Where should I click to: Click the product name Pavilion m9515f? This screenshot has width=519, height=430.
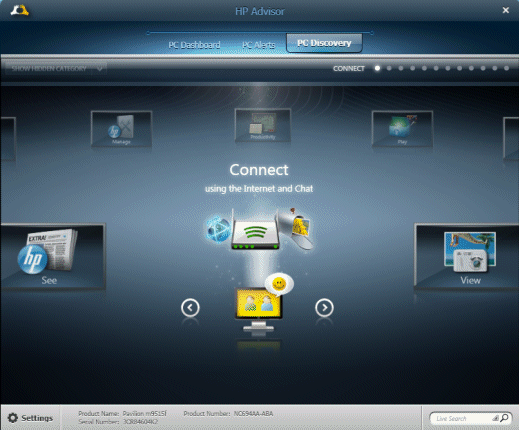point(144,414)
